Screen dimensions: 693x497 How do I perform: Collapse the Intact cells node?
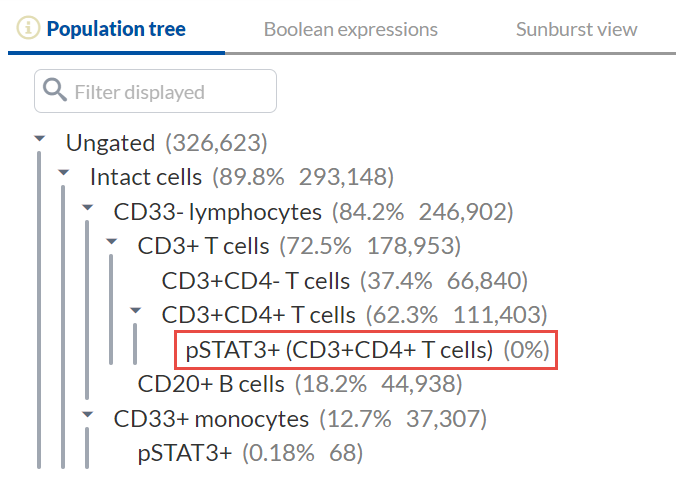point(63,174)
